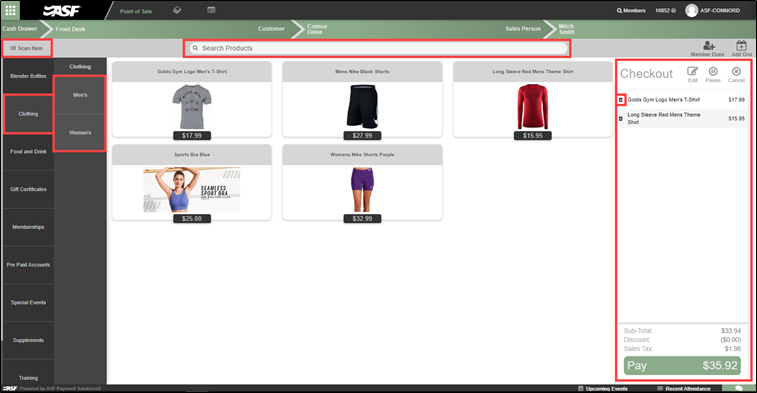This screenshot has width=757, height=393.
Task: Click the ASF logo in header
Action: (62, 10)
